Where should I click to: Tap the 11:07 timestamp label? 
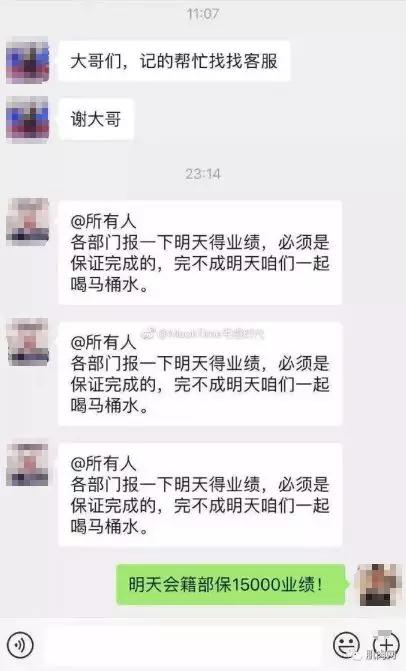203,14
